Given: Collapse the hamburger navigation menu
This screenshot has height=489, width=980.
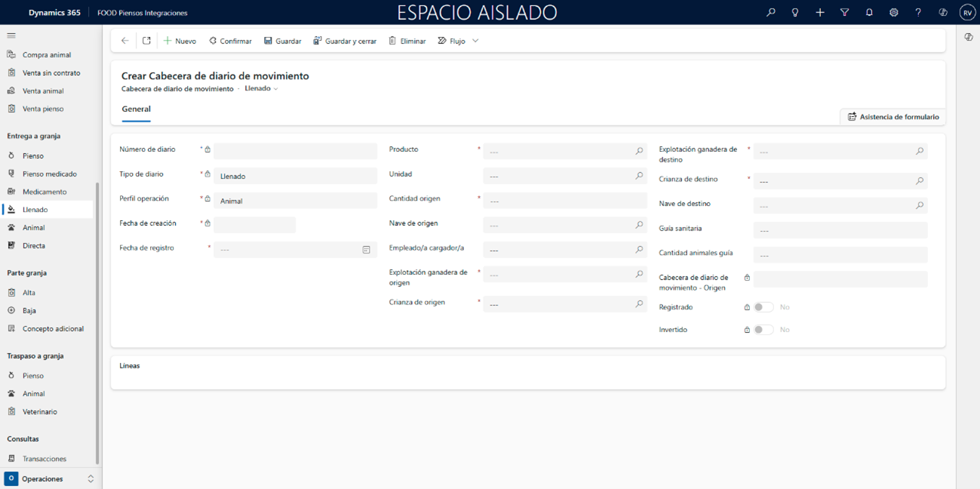Looking at the screenshot, I should 11,35.
